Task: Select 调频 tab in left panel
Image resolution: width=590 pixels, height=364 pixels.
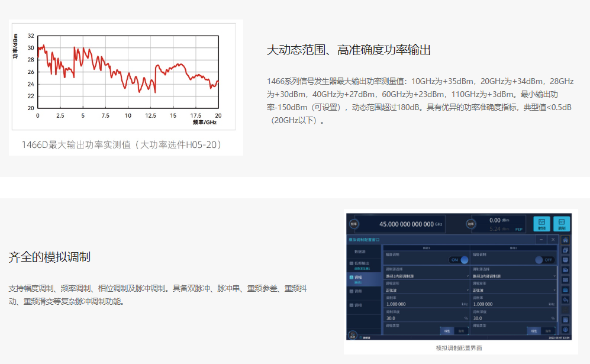Action: tap(358, 291)
